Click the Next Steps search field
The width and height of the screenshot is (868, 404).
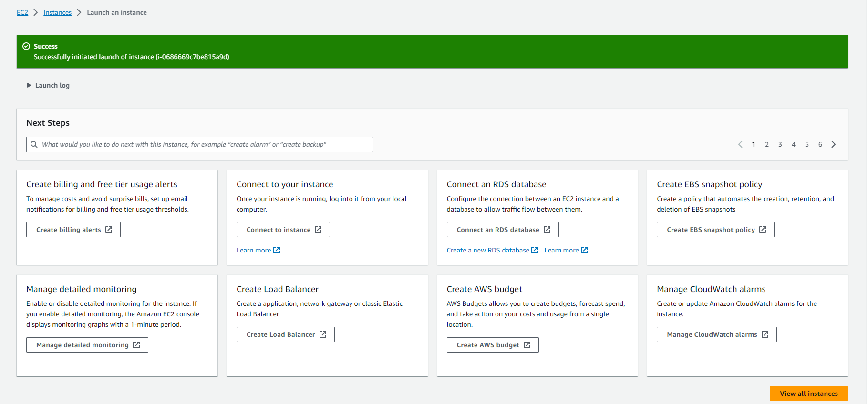tap(200, 144)
